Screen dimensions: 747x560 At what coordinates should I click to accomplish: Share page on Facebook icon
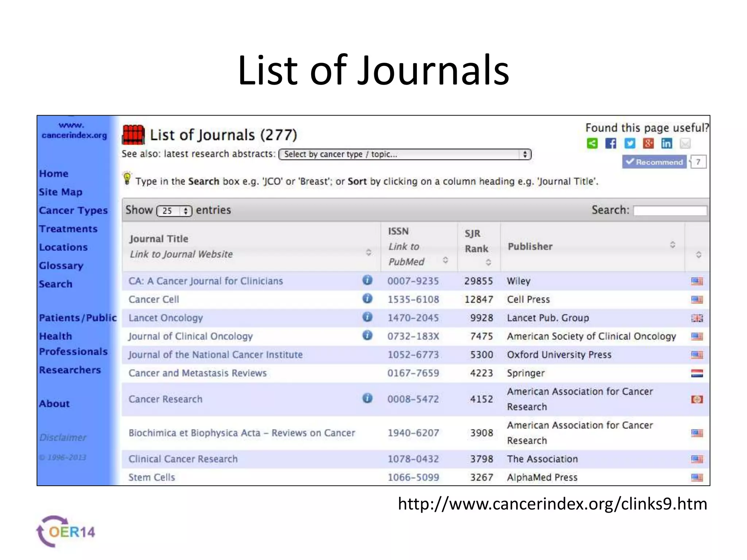(x=611, y=143)
